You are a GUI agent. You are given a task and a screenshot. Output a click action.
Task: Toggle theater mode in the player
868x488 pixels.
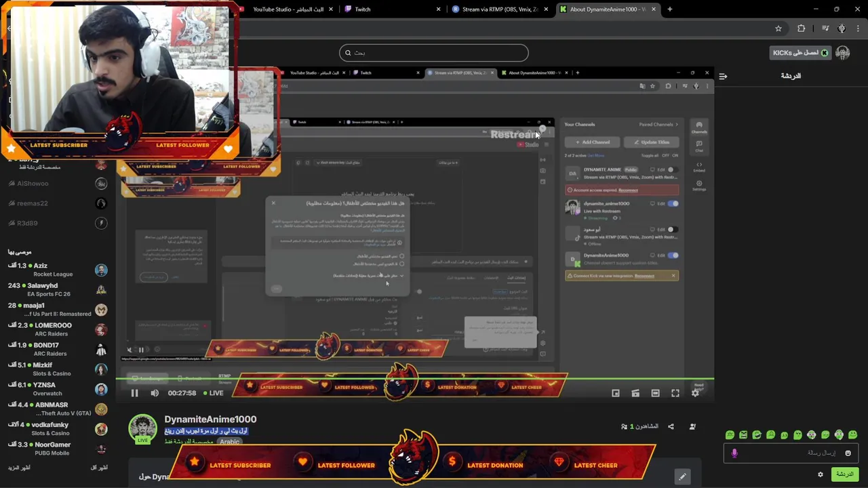[655, 393]
